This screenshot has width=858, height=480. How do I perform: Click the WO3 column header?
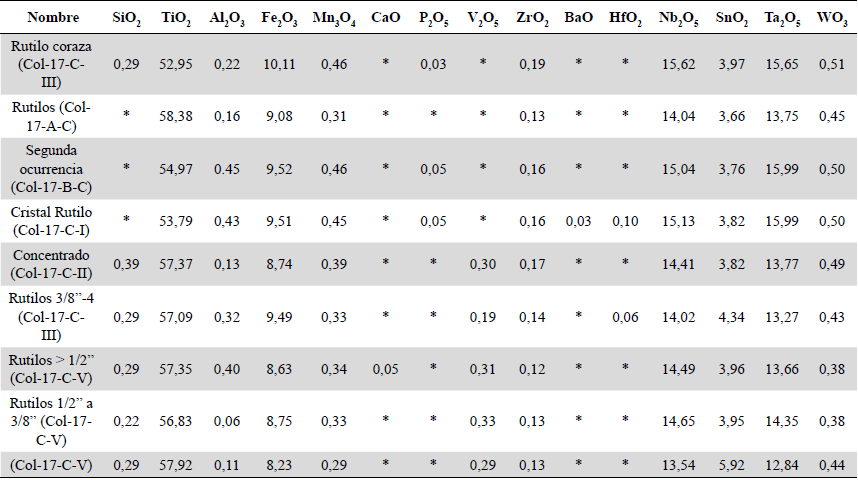click(x=830, y=19)
